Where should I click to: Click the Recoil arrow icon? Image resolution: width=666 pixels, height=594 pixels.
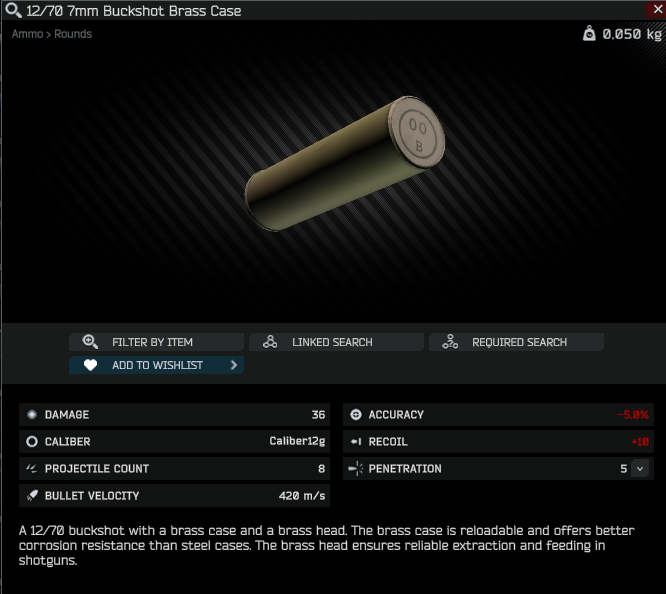tap(356, 441)
